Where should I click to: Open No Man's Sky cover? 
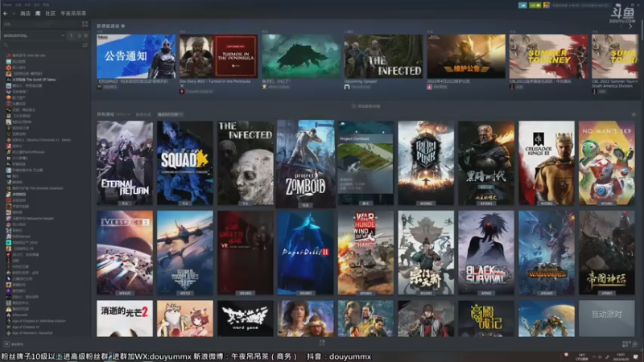[607, 163]
